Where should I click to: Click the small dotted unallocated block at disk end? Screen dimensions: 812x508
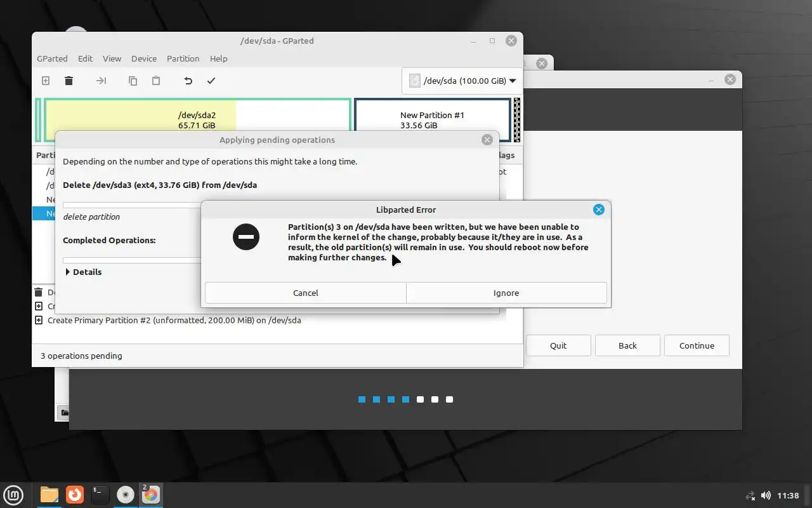pos(517,119)
